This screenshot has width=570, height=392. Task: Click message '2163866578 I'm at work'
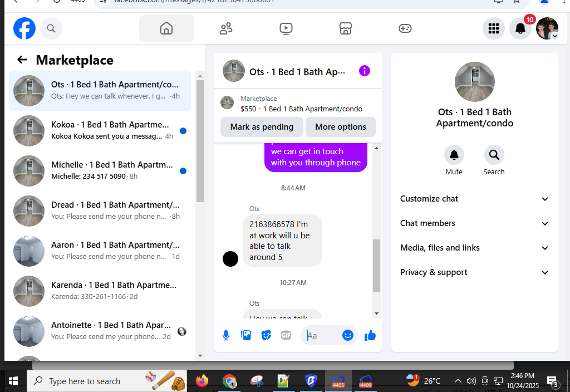tap(282, 241)
